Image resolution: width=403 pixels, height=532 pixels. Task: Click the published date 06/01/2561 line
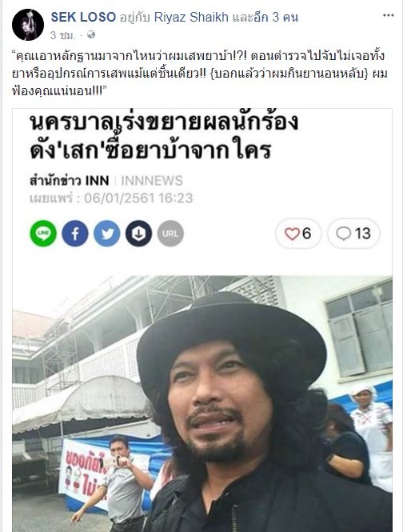[111, 198]
